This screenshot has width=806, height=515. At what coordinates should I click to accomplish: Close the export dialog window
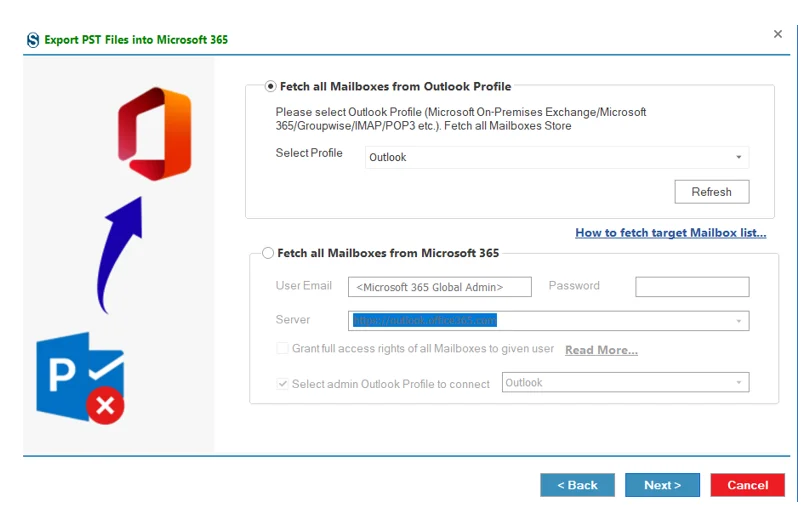777,34
